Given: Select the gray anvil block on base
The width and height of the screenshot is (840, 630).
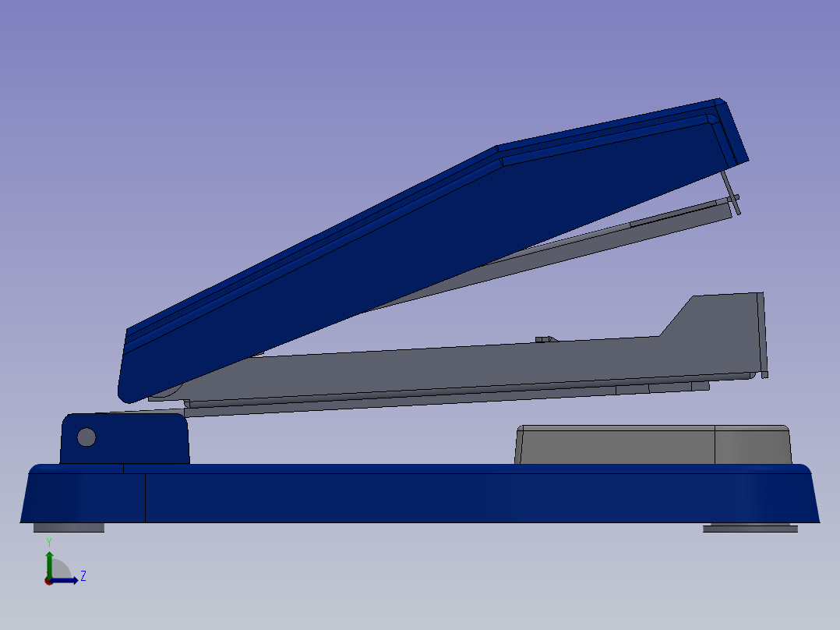Looking at the screenshot, I should 653,444.
